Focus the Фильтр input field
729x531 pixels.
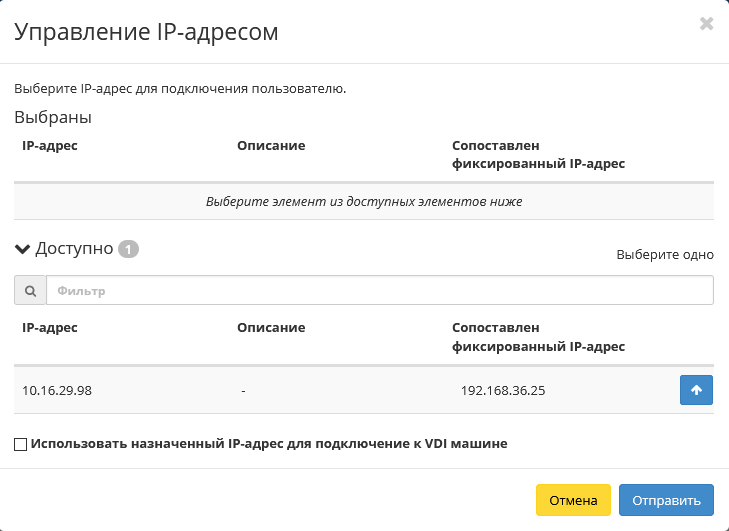[379, 291]
